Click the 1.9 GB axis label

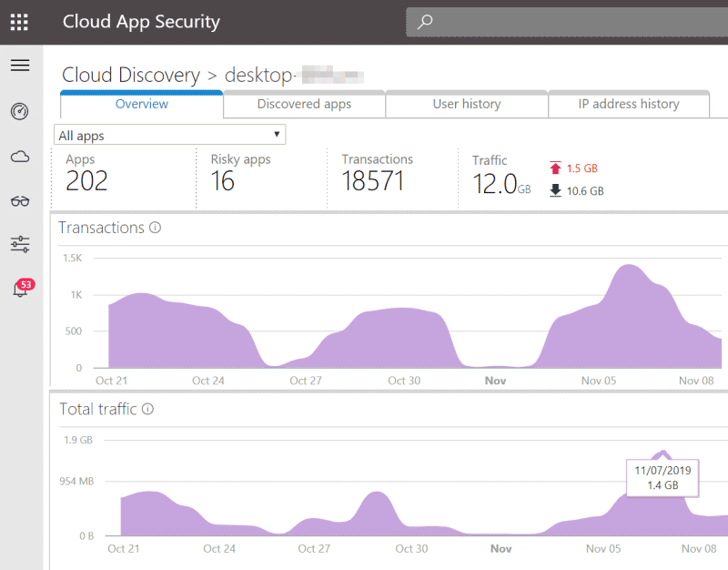pos(78,440)
